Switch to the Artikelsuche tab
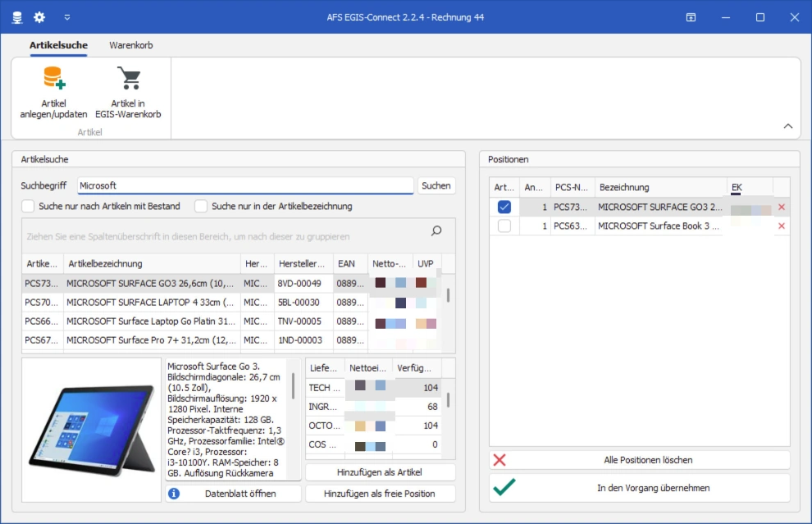812x524 pixels. pyautogui.click(x=58, y=45)
